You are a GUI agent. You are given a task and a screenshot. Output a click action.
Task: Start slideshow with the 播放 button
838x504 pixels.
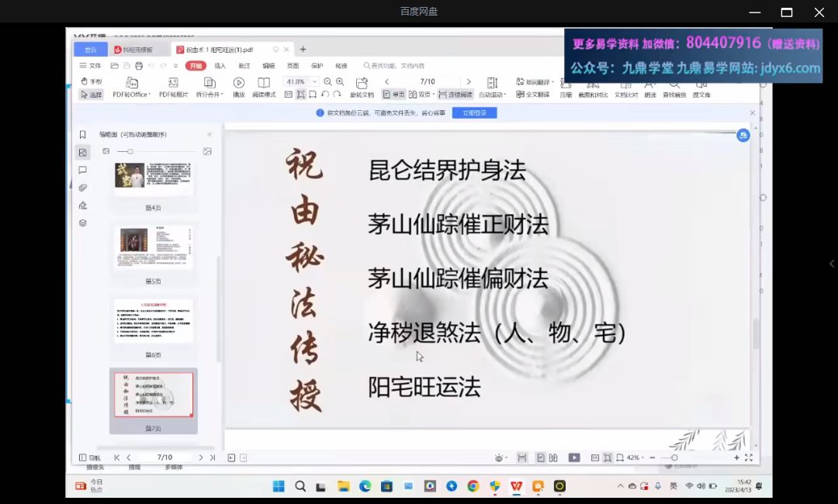coord(238,88)
